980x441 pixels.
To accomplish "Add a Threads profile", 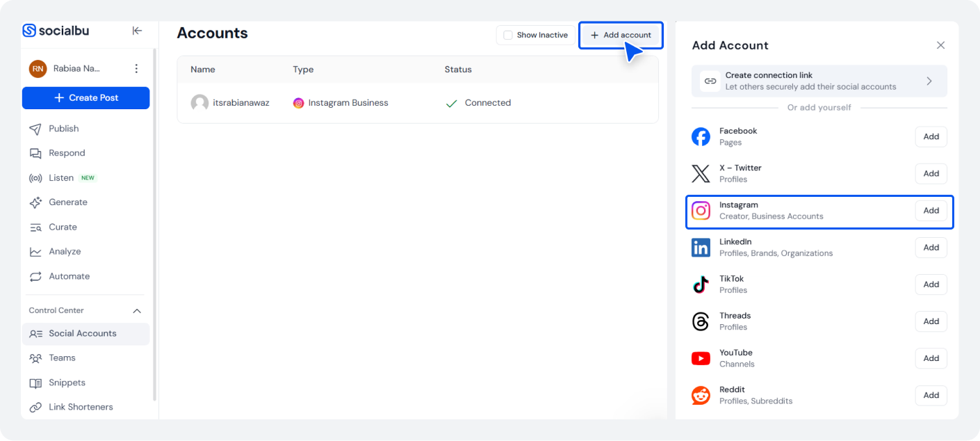I will click(x=931, y=321).
